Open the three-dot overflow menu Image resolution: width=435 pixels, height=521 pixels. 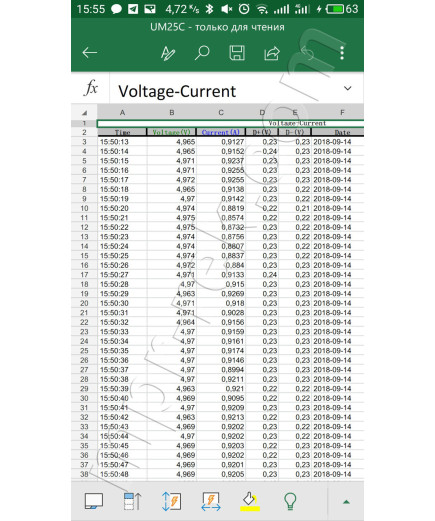coord(342,53)
